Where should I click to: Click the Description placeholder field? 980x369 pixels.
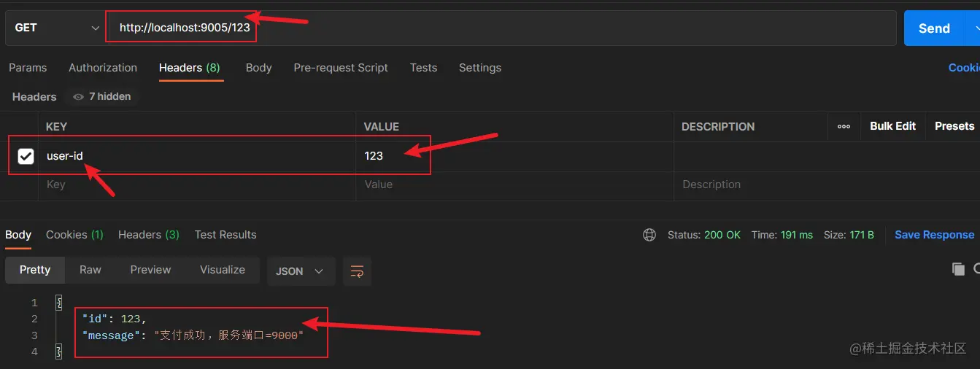(x=827, y=185)
